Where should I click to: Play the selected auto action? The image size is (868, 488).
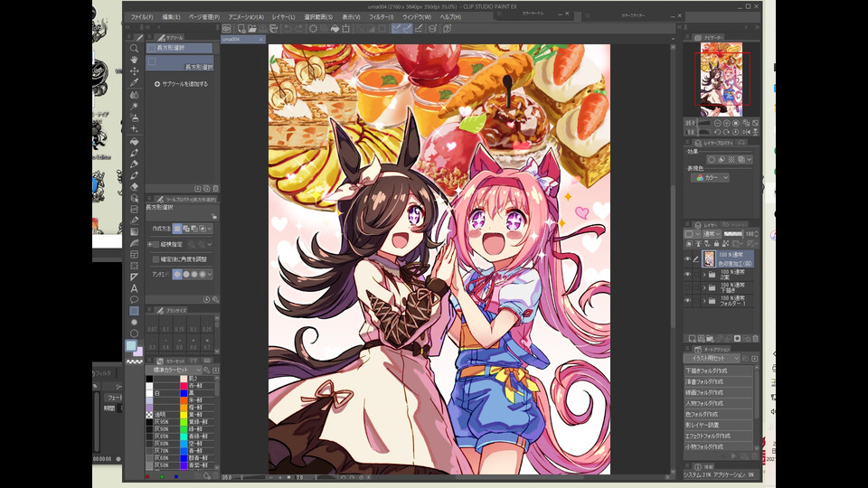[x=734, y=455]
